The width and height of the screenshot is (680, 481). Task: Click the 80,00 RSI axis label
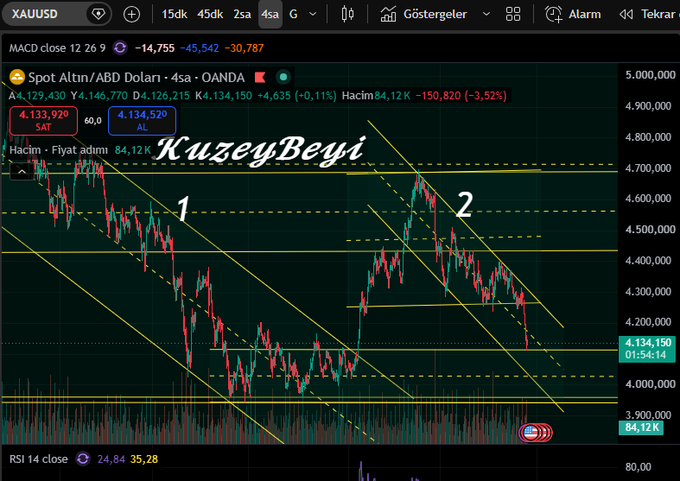tap(638, 467)
